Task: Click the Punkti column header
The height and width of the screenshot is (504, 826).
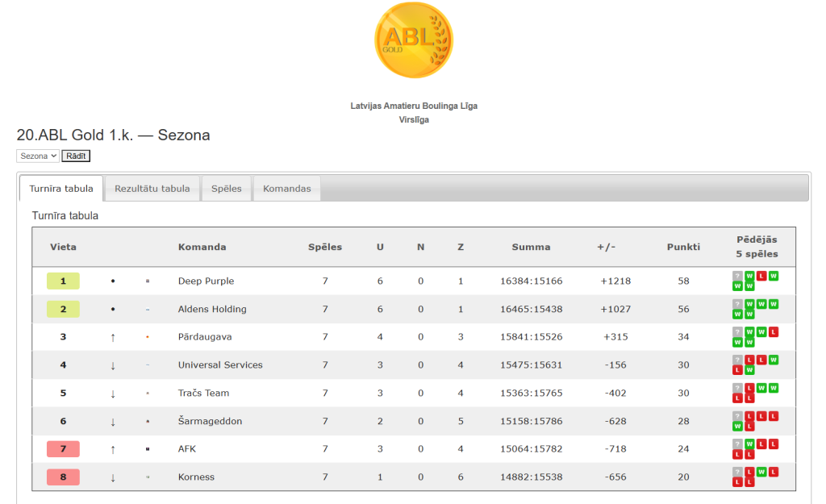Action: point(683,248)
